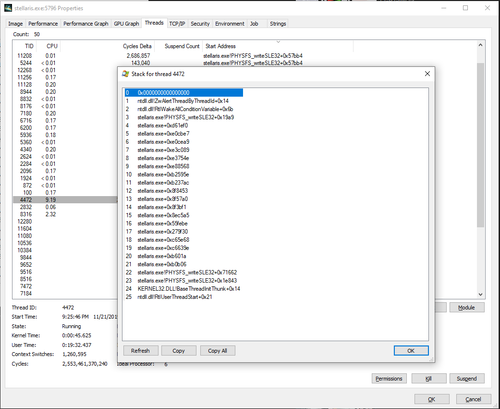Select stack frame 0 with null address
Viewport: 500px width, 409px height.
184,93
